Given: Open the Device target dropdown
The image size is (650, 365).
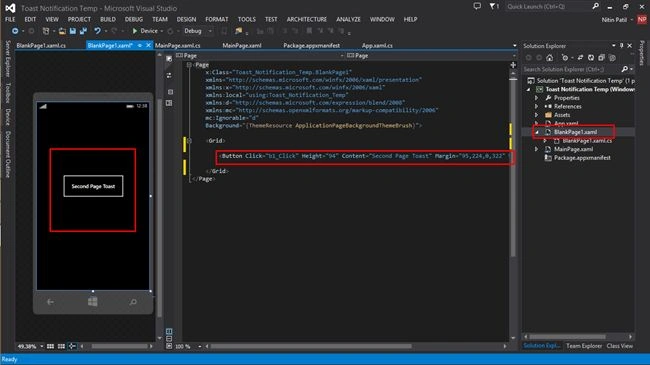Looking at the screenshot, I should pyautogui.click(x=162, y=31).
